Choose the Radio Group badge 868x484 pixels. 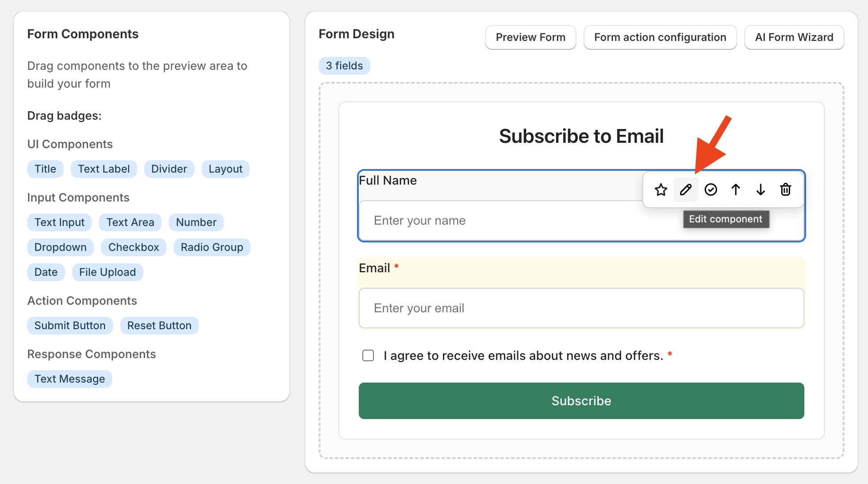[212, 247]
